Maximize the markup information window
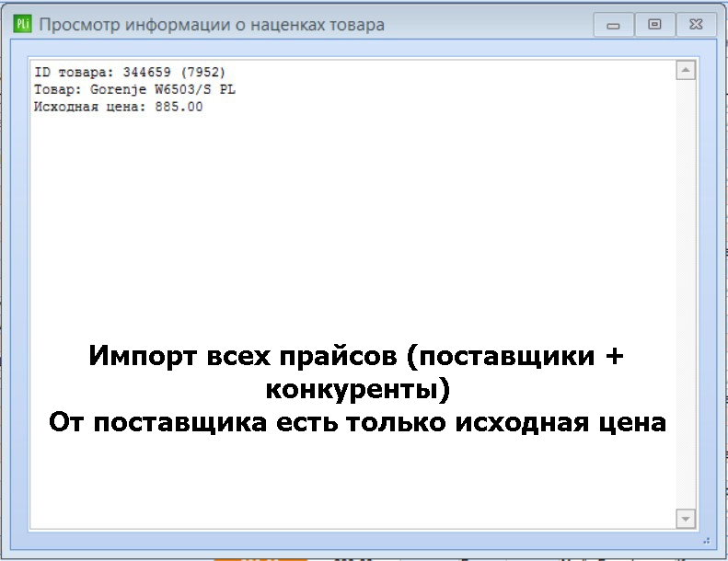The image size is (728, 561). point(654,25)
